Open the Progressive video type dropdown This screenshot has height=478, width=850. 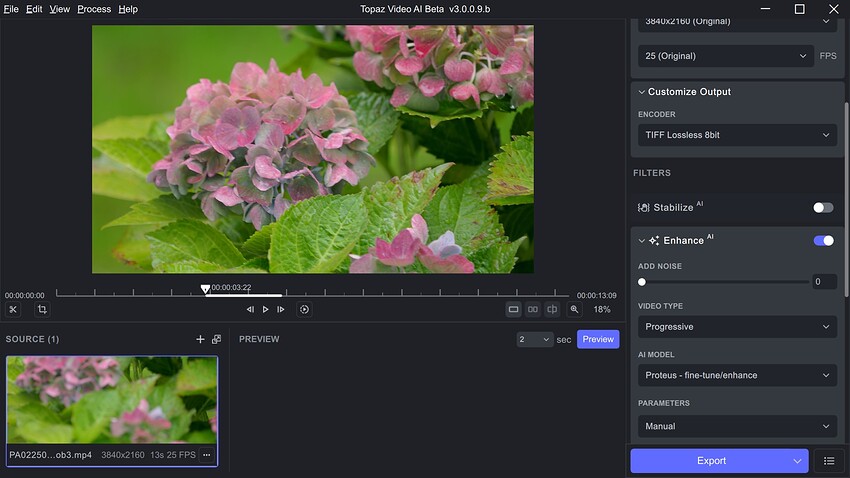737,327
